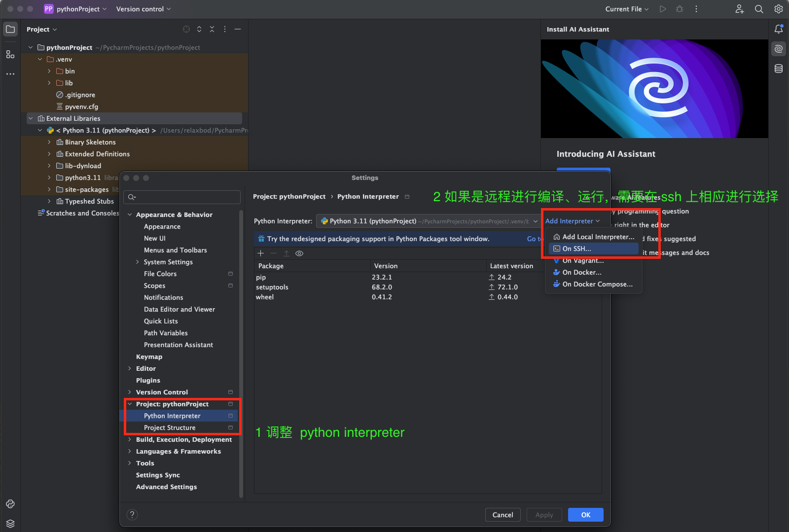Expand System Settings in the settings tree
This screenshot has width=789, height=532.
pos(138,262)
